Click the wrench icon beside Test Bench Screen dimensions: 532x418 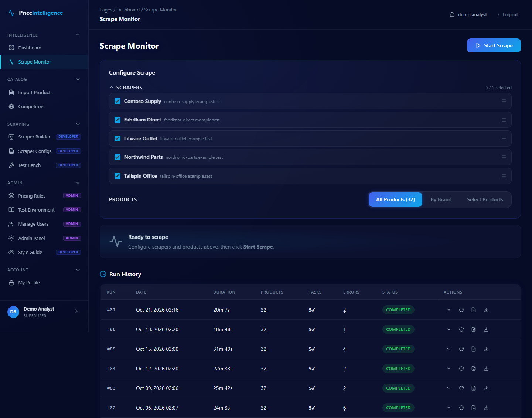(x=11, y=165)
